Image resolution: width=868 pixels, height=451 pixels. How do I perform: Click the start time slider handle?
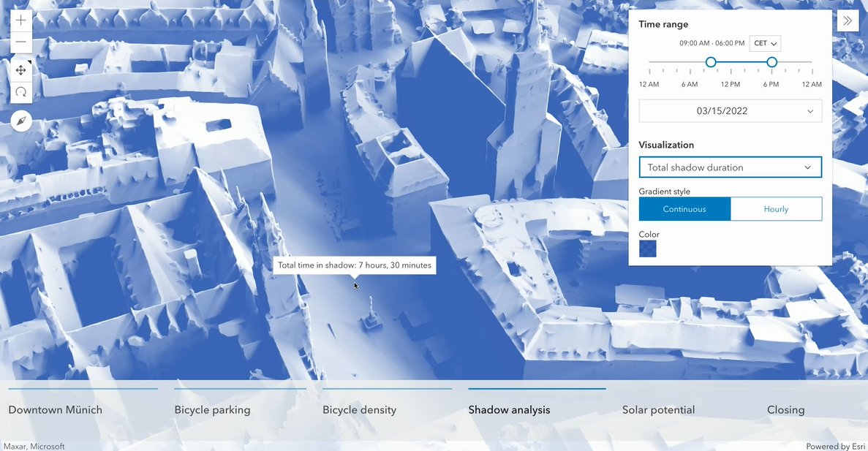[x=711, y=62]
